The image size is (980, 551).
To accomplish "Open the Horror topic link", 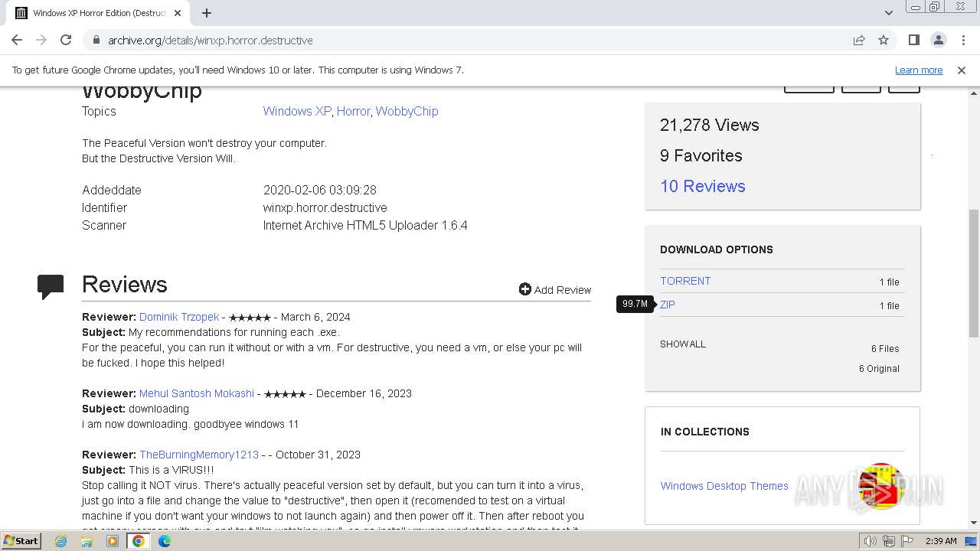I will pos(354,111).
